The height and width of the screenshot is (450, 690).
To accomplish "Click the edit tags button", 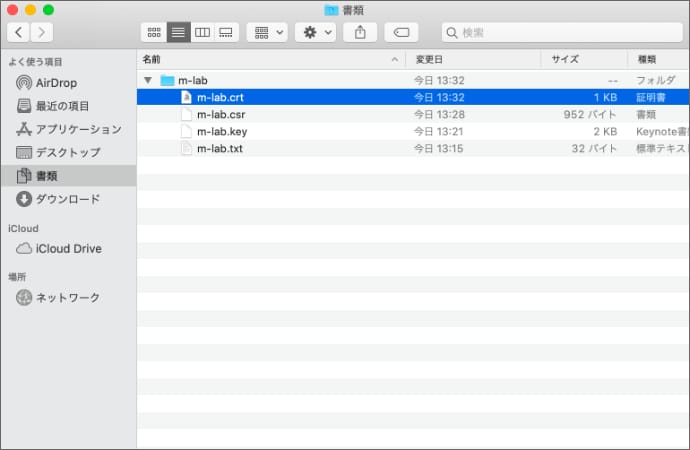I will pyautogui.click(x=401, y=32).
